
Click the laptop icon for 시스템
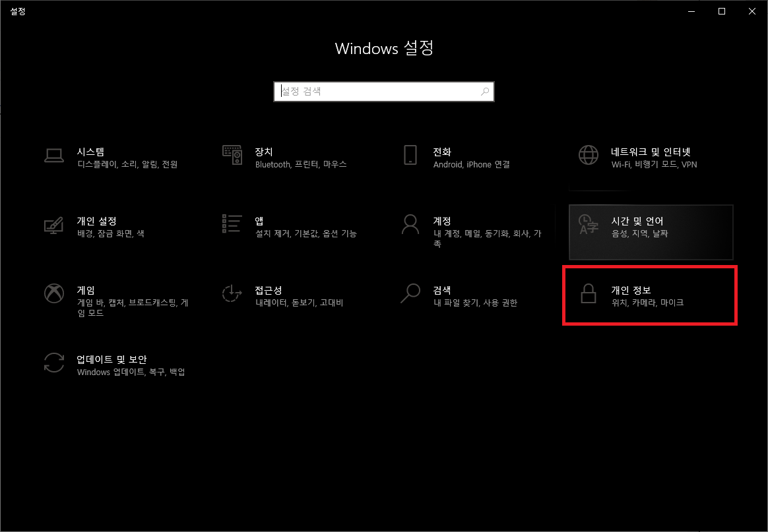[54, 155]
